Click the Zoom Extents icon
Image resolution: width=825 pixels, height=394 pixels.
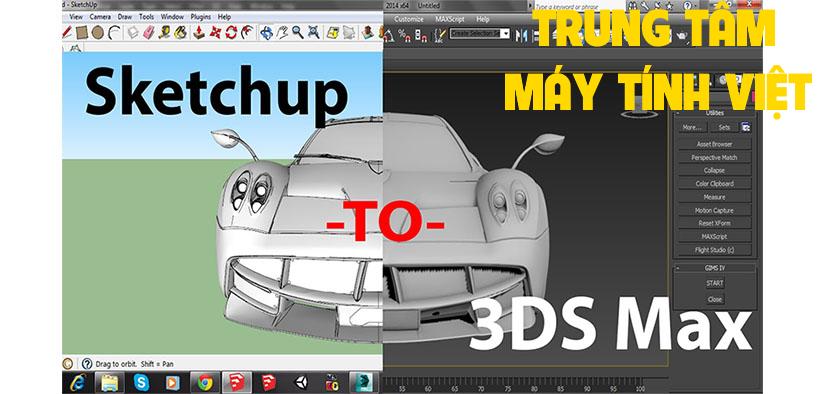[x=313, y=33]
